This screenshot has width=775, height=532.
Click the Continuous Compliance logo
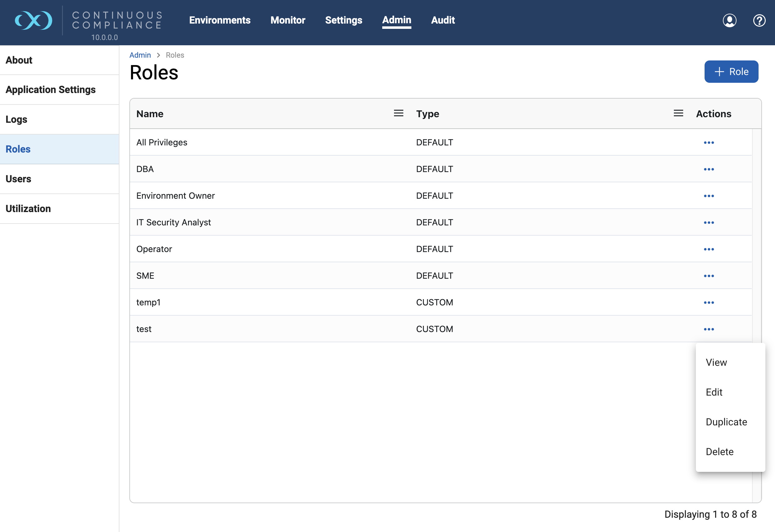(x=33, y=20)
